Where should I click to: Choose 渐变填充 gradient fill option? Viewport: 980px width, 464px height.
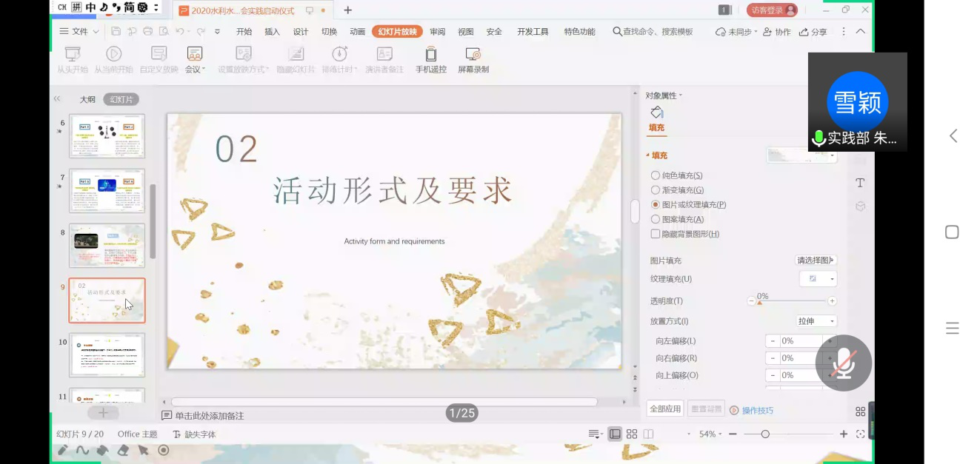656,190
